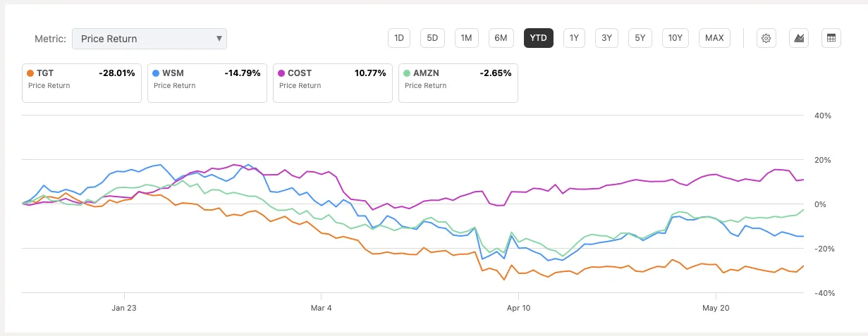Select the YTD time range

pyautogui.click(x=539, y=38)
